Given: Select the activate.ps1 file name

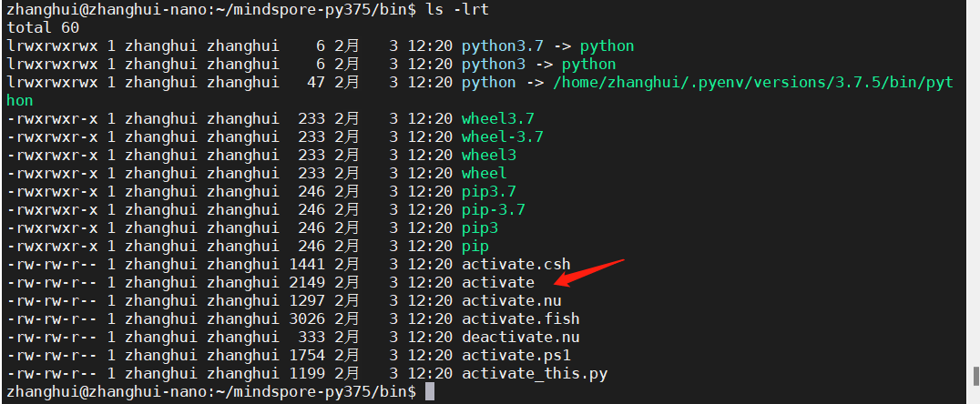Looking at the screenshot, I should pos(516,355).
